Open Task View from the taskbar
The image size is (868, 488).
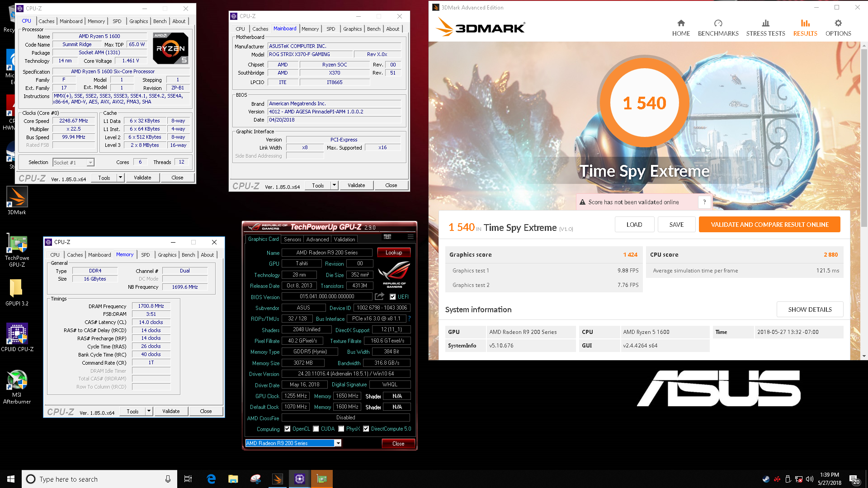pos(188,479)
